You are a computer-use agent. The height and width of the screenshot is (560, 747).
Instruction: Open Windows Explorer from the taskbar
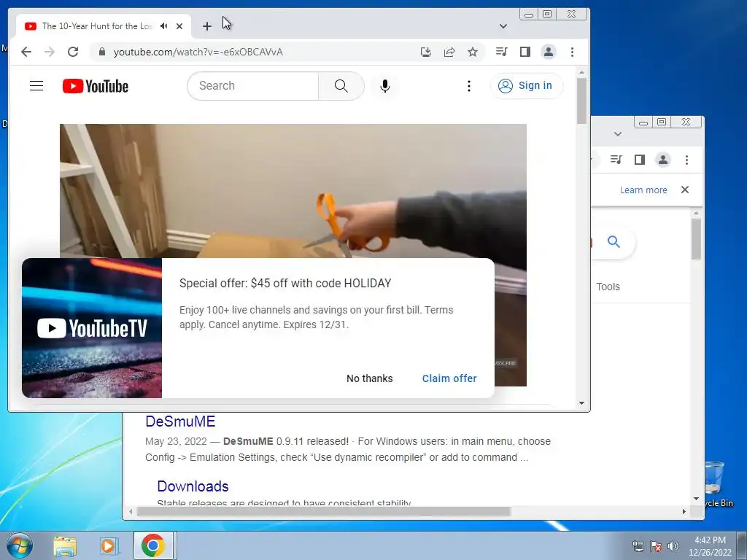65,545
